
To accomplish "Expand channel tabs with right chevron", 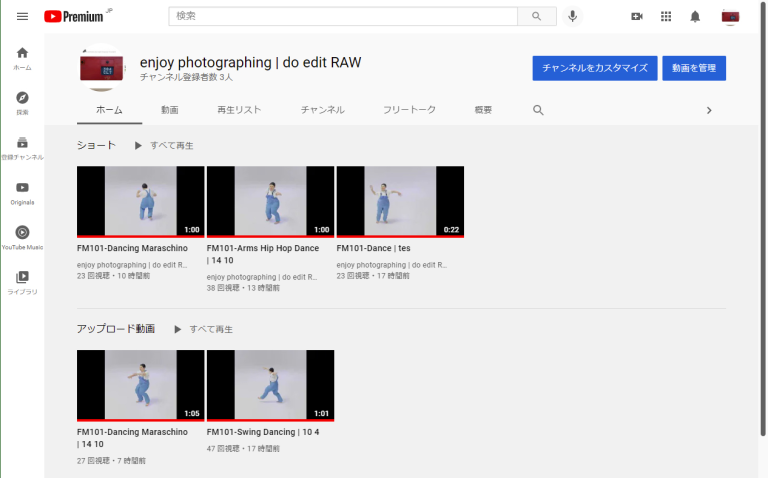I will coord(709,110).
